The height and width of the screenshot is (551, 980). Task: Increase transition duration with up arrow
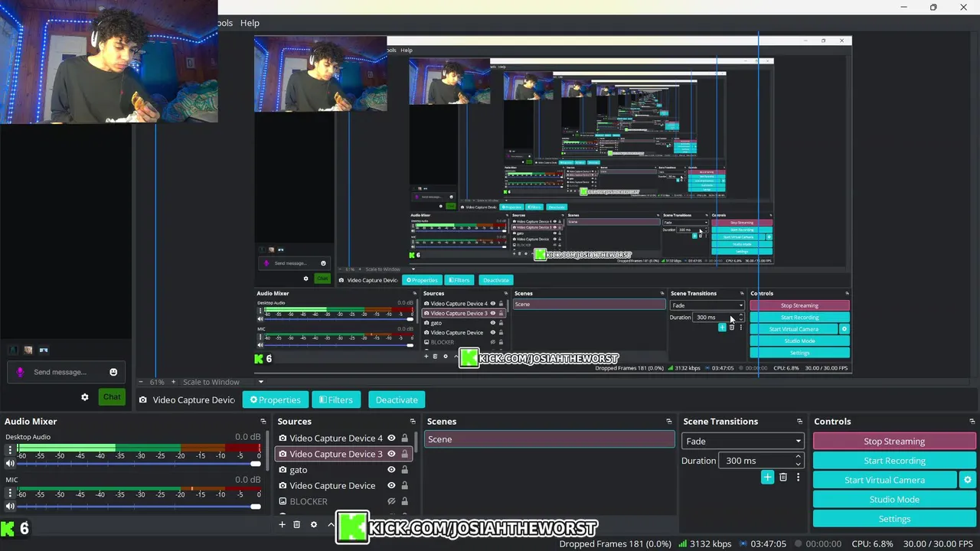(799, 457)
